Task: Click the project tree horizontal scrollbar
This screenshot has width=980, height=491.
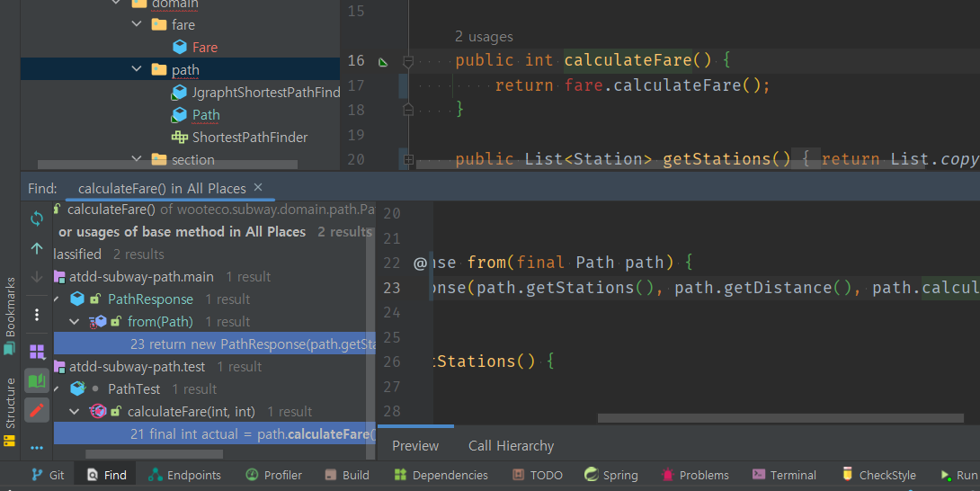Action: pos(167,165)
